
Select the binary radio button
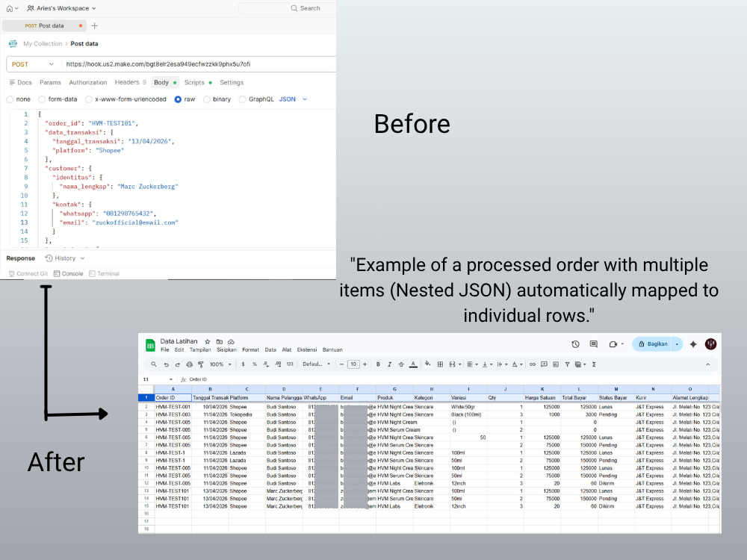tap(206, 99)
